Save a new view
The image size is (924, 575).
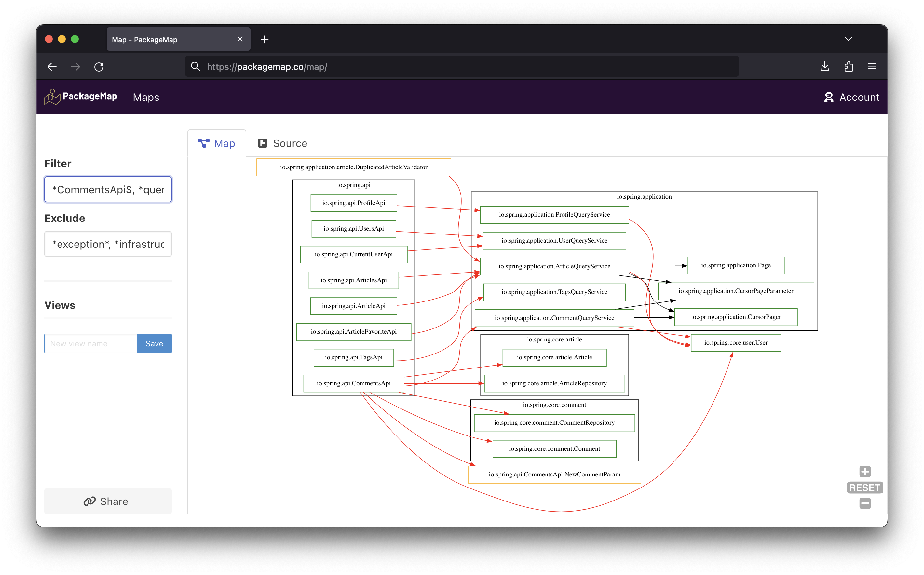coord(155,343)
